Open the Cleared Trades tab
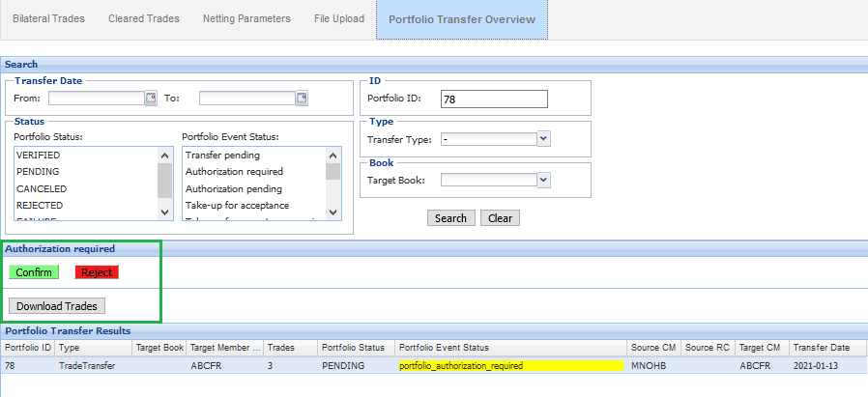The height and width of the screenshot is (397, 868). coord(142,18)
